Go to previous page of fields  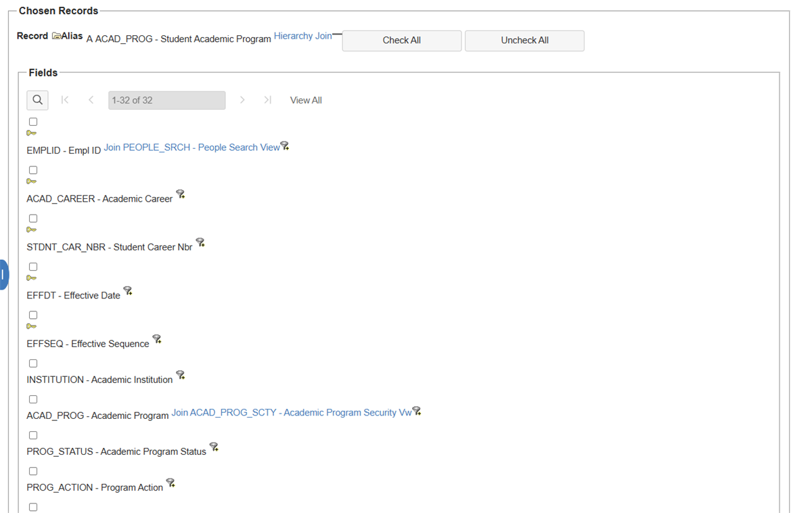pos(91,100)
